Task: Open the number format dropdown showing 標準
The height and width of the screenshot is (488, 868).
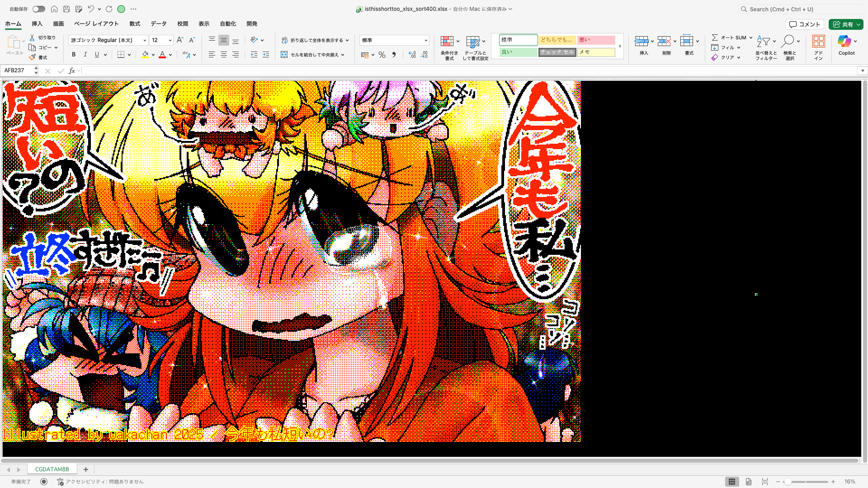Action: pyautogui.click(x=393, y=40)
